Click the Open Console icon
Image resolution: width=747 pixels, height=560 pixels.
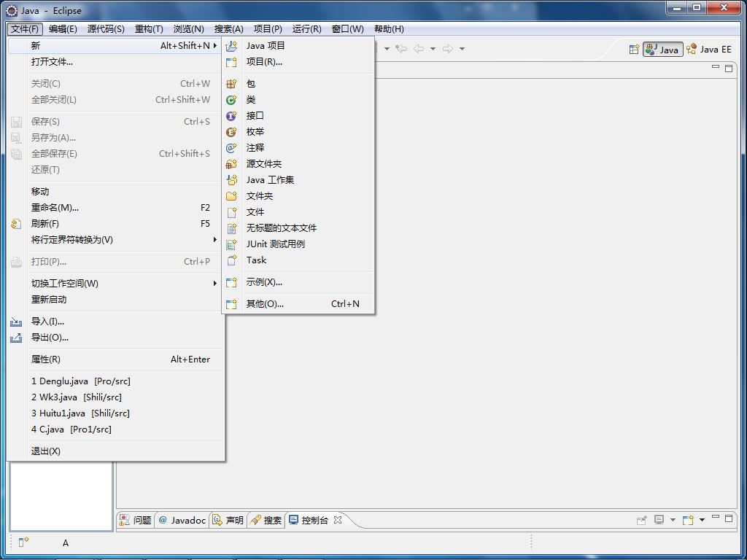pos(688,520)
